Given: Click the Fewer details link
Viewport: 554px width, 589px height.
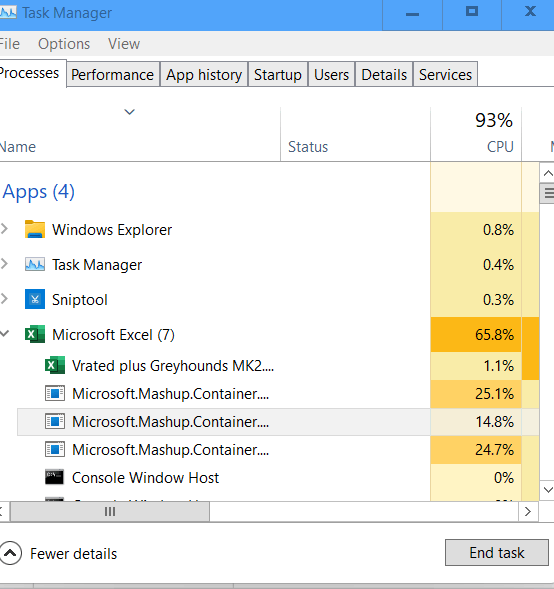Looking at the screenshot, I should point(74,554).
